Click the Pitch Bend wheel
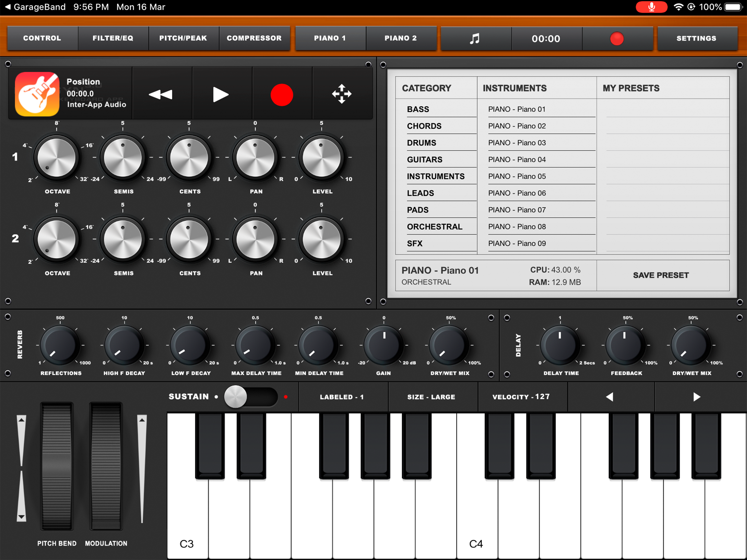The image size is (747, 560). click(x=56, y=466)
